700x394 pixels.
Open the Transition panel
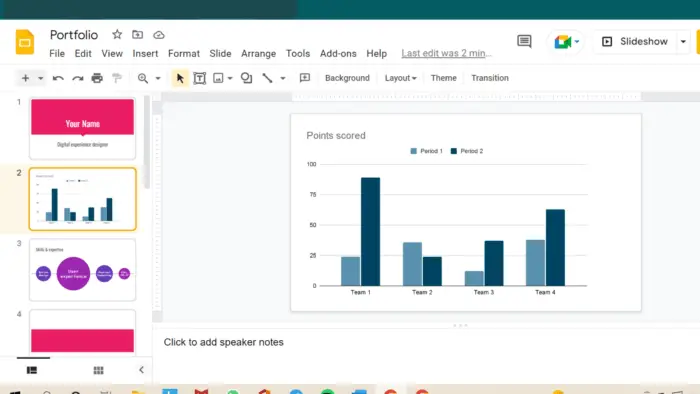(490, 78)
